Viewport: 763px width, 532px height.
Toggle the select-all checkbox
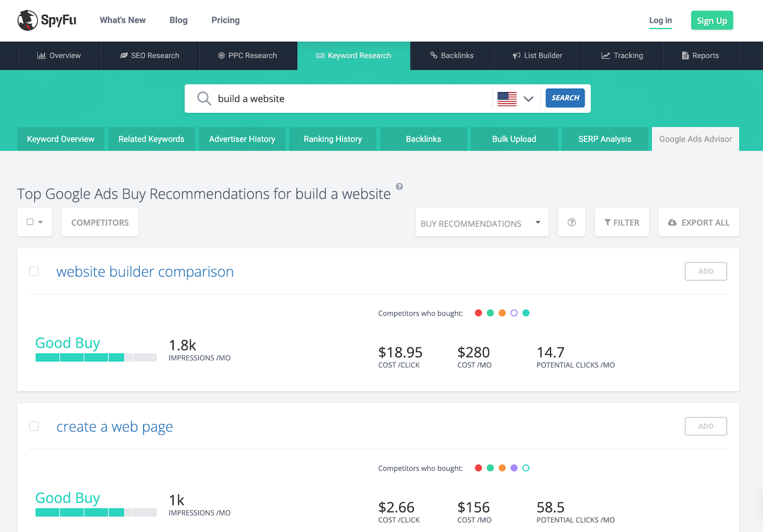pyautogui.click(x=30, y=222)
